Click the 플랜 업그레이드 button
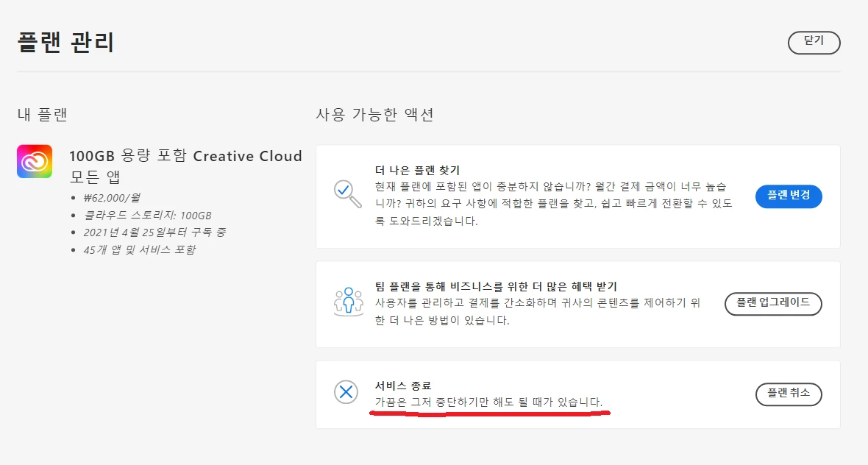This screenshot has width=868, height=465. [773, 303]
